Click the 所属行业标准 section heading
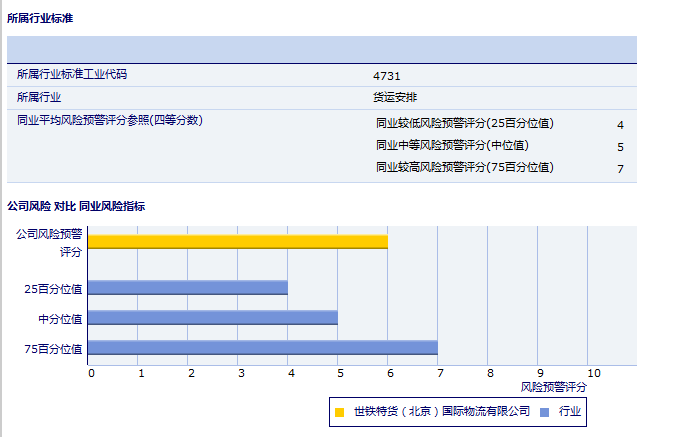 (x=40, y=18)
